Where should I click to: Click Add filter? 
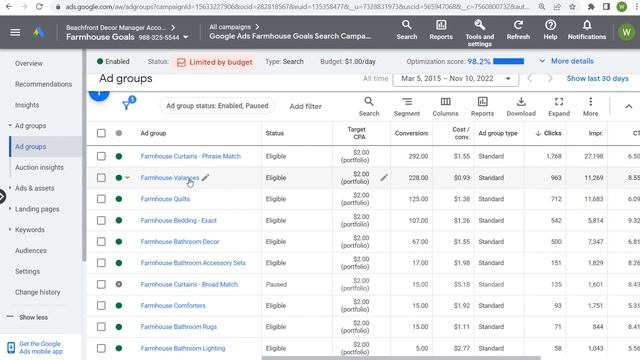(x=305, y=106)
